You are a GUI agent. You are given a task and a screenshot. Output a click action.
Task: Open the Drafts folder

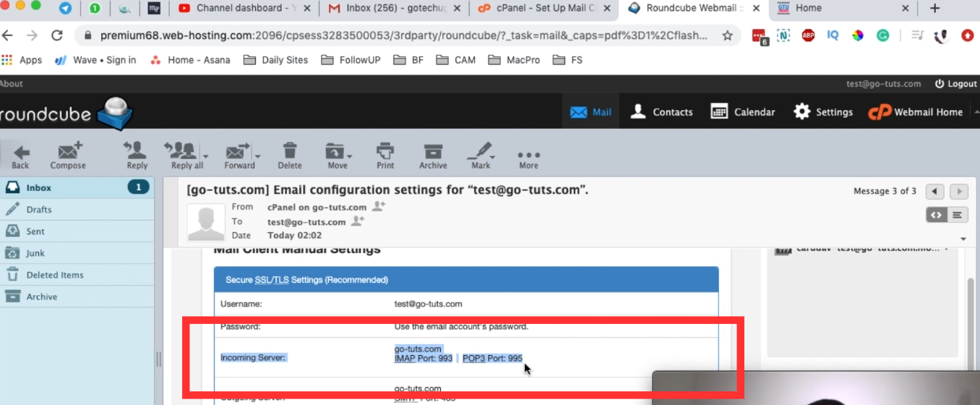(x=77, y=209)
